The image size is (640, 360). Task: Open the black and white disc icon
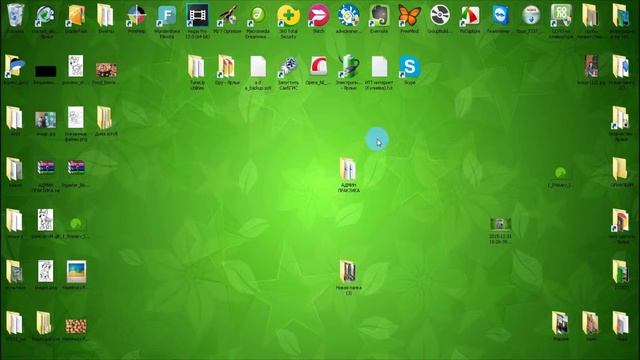[440, 16]
